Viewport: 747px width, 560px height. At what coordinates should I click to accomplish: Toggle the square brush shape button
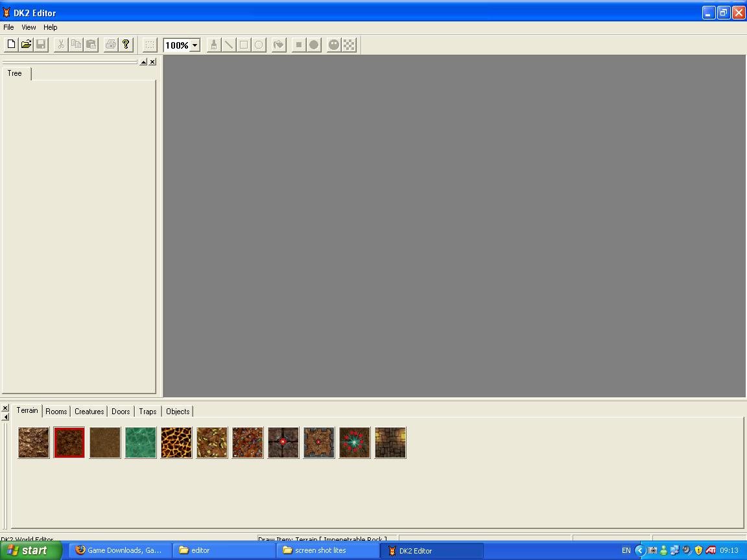click(298, 45)
